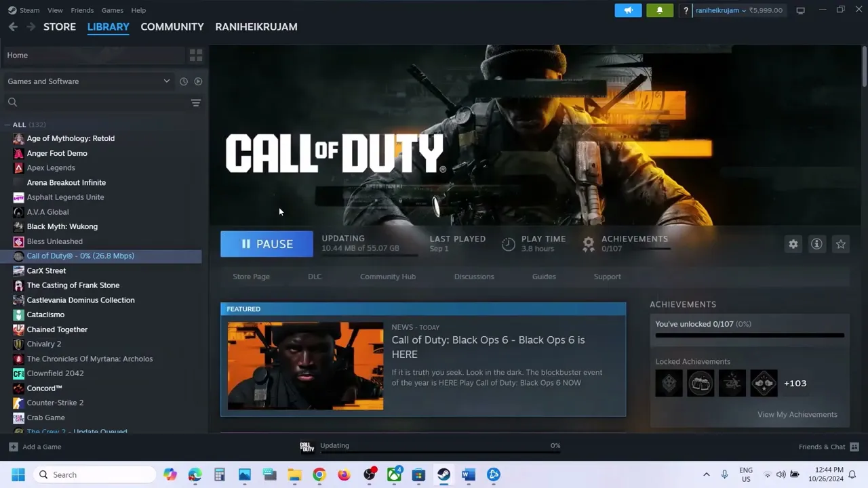The image size is (868, 488).
Task: Open the Community Hub link
Action: click(x=388, y=277)
